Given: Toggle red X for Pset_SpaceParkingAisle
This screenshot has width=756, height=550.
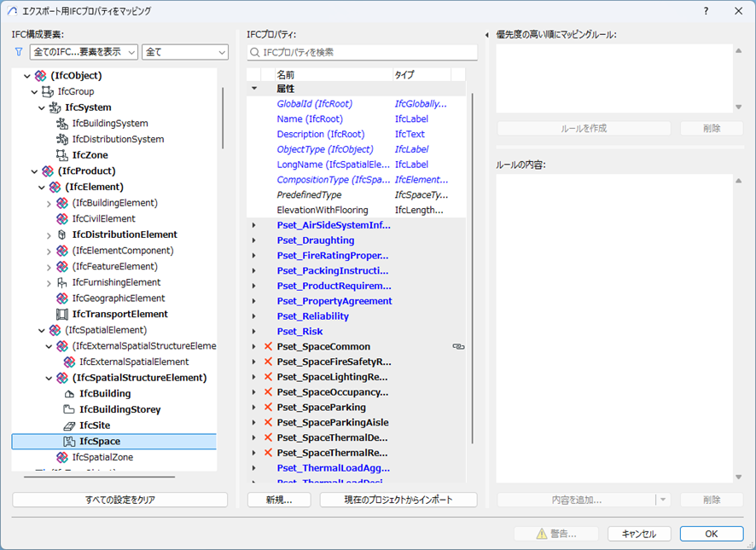Looking at the screenshot, I should click(x=268, y=422).
